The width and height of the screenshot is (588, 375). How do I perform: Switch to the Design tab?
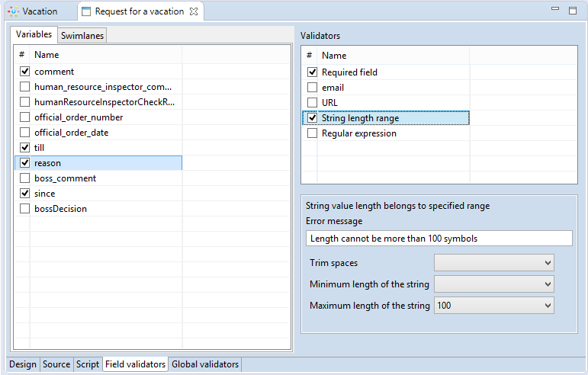pyautogui.click(x=23, y=364)
